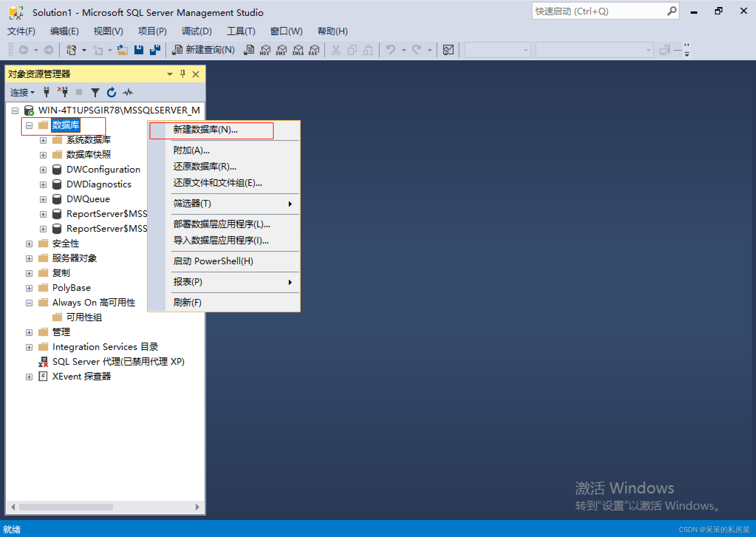Expand the DWConfiguration database node

point(43,170)
